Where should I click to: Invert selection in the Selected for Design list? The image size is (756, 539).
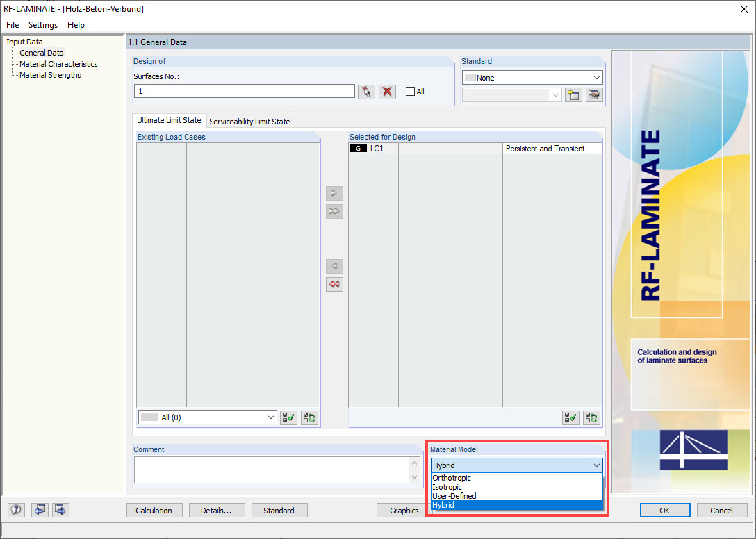pyautogui.click(x=591, y=417)
